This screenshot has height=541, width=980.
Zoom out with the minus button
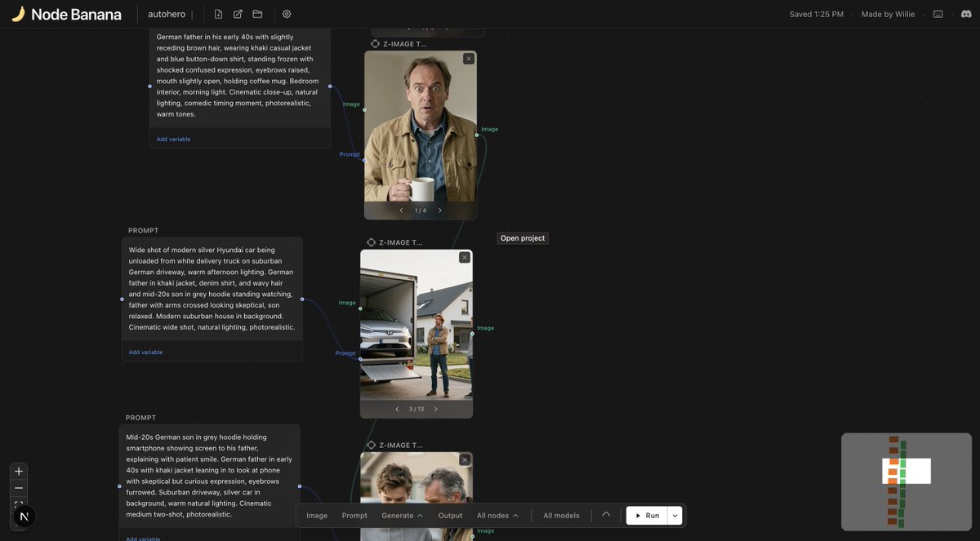click(19, 488)
